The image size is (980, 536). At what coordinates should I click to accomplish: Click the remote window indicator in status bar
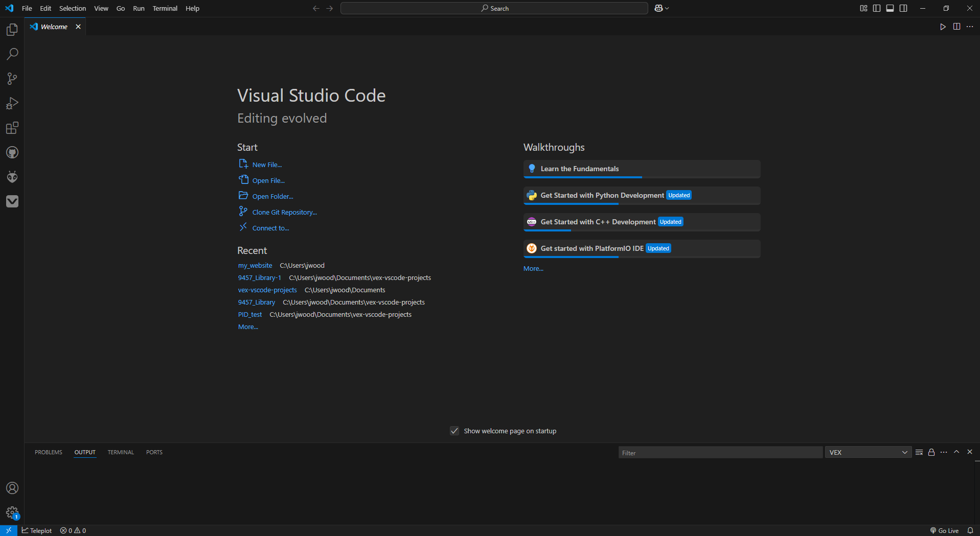(9, 530)
